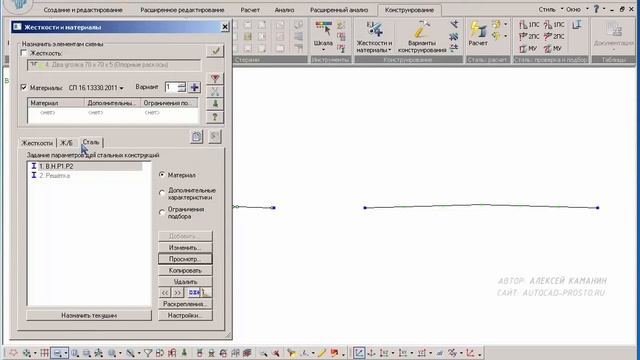
Task: Click the green checkmark apply button
Action: point(215,51)
